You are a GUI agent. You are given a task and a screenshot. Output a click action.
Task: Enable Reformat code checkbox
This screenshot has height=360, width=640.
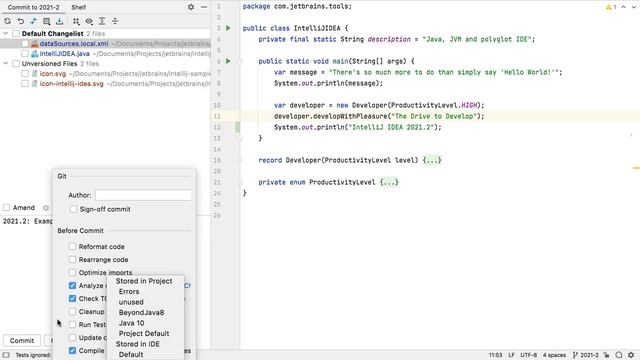tap(72, 247)
